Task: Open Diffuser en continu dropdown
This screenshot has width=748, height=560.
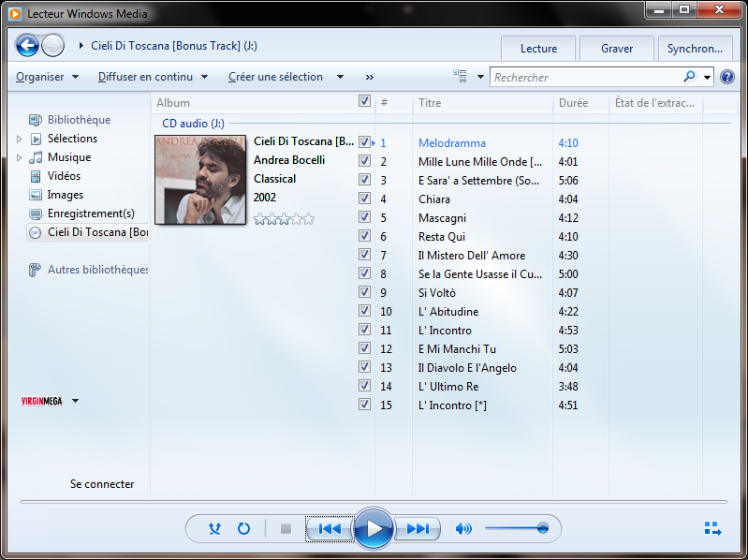Action: click(x=153, y=77)
